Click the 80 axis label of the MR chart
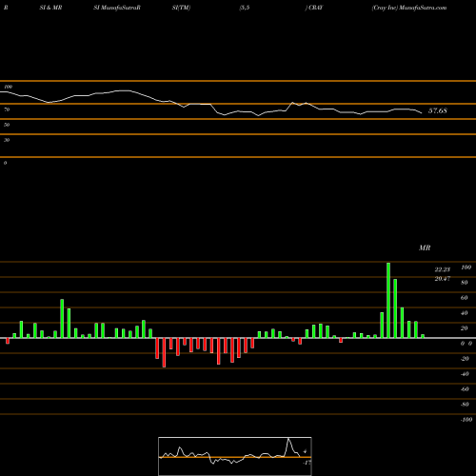476x476 pixels. [x=465, y=283]
